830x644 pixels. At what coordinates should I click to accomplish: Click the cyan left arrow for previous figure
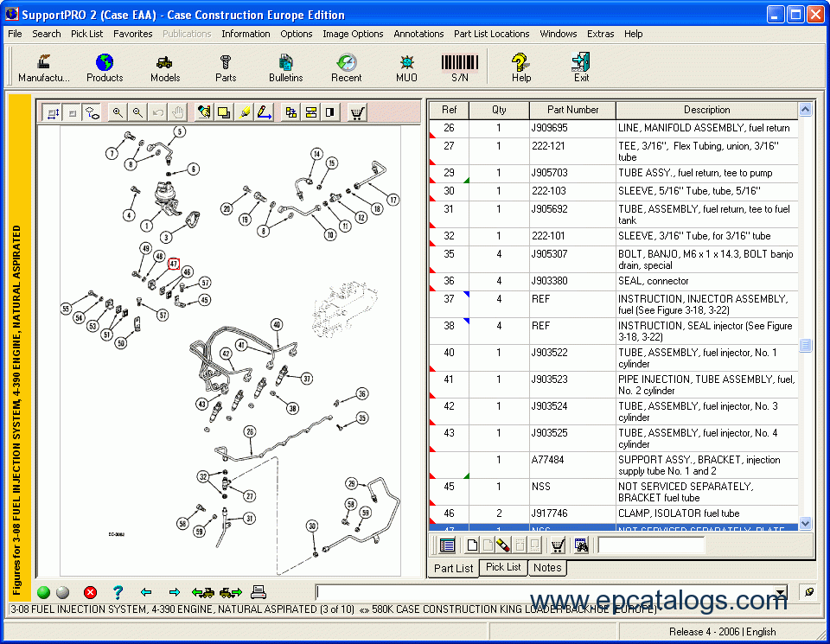(146, 592)
